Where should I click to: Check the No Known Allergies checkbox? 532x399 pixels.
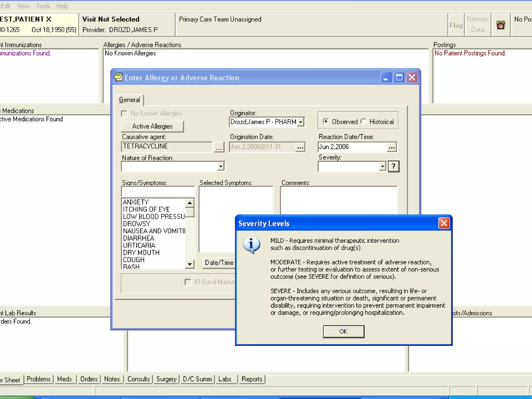124,114
